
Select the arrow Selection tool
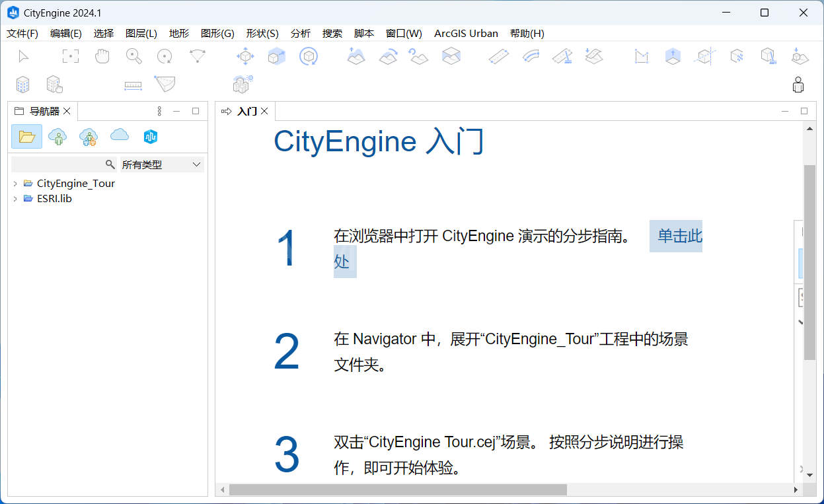tap(24, 57)
